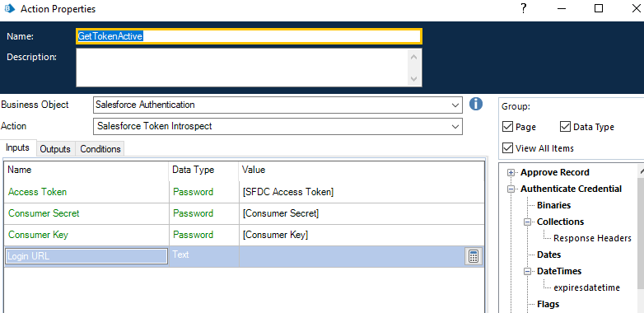Click the Login URL name cell
The height and width of the screenshot is (313, 644).
(x=86, y=256)
